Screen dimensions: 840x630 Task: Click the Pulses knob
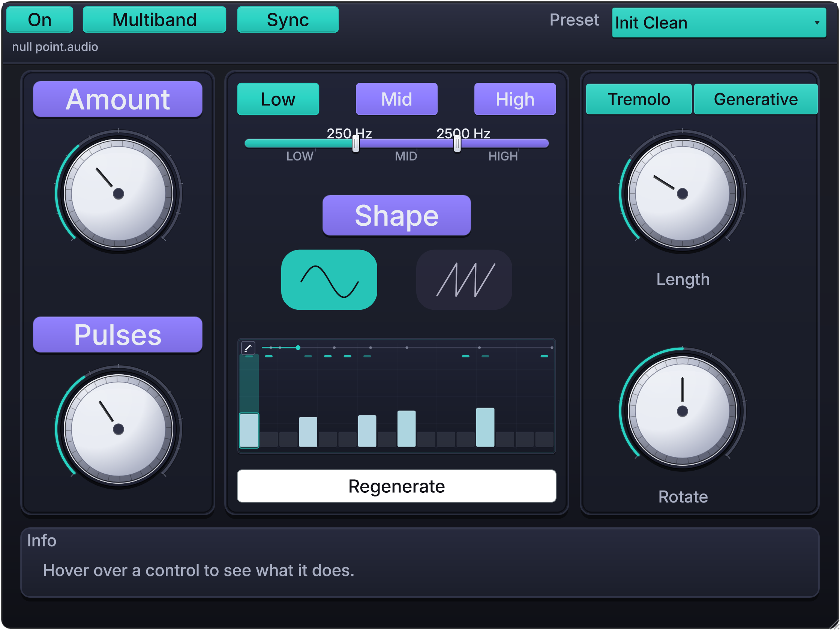(118, 429)
